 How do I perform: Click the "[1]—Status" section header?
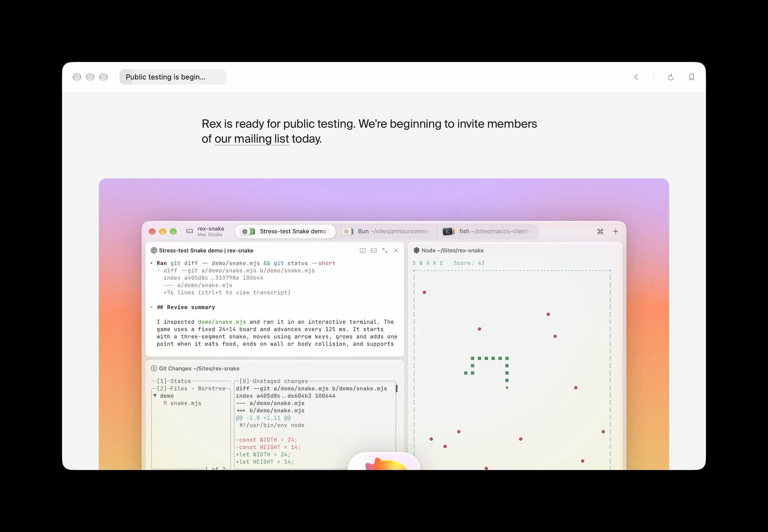point(174,381)
